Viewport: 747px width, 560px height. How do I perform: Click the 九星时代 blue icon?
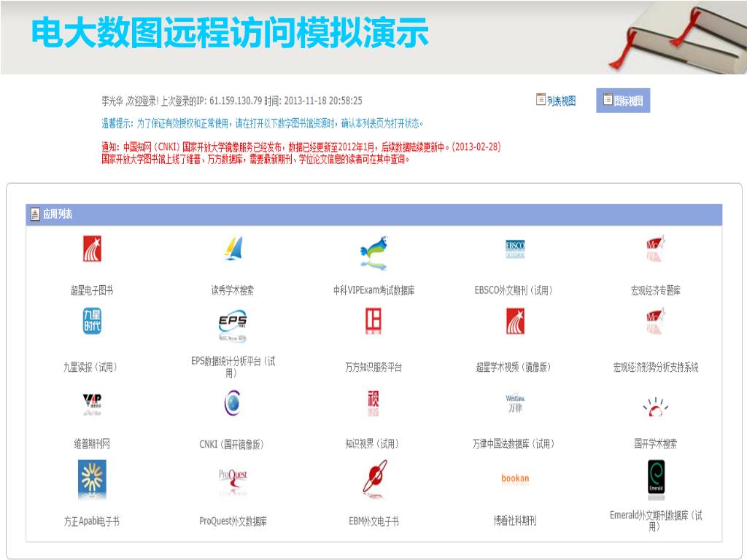[92, 321]
